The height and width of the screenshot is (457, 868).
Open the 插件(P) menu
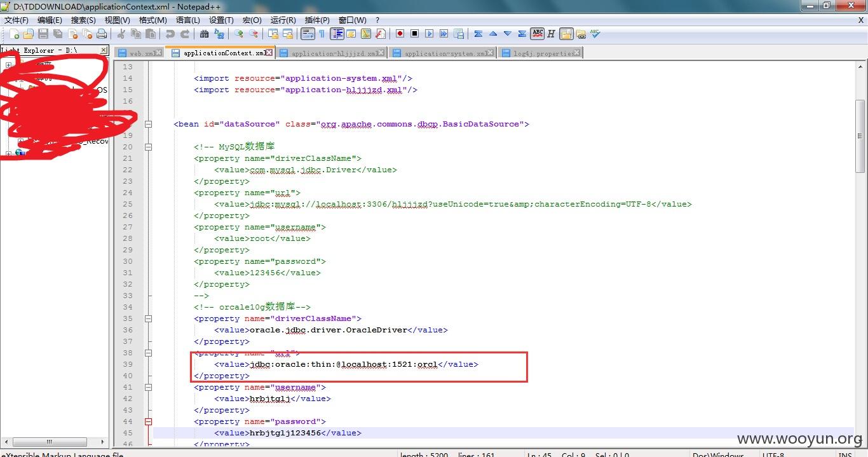click(317, 20)
